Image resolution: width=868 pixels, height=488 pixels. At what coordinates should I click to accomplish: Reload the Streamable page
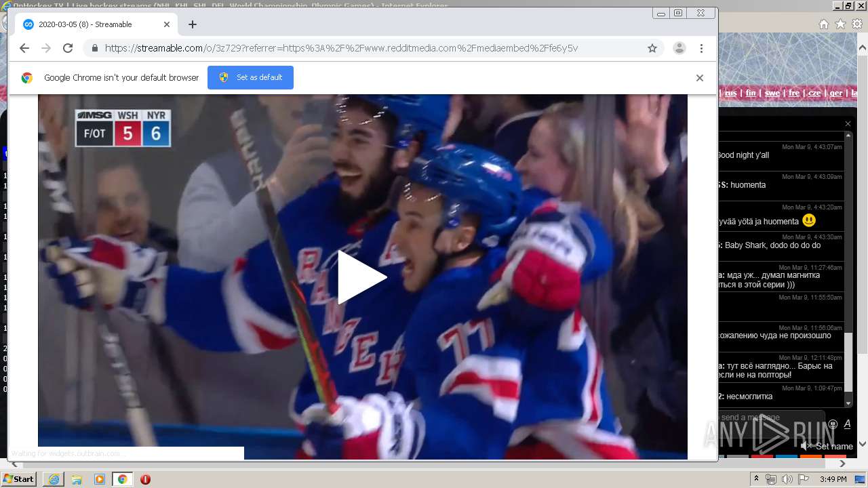pos(68,48)
